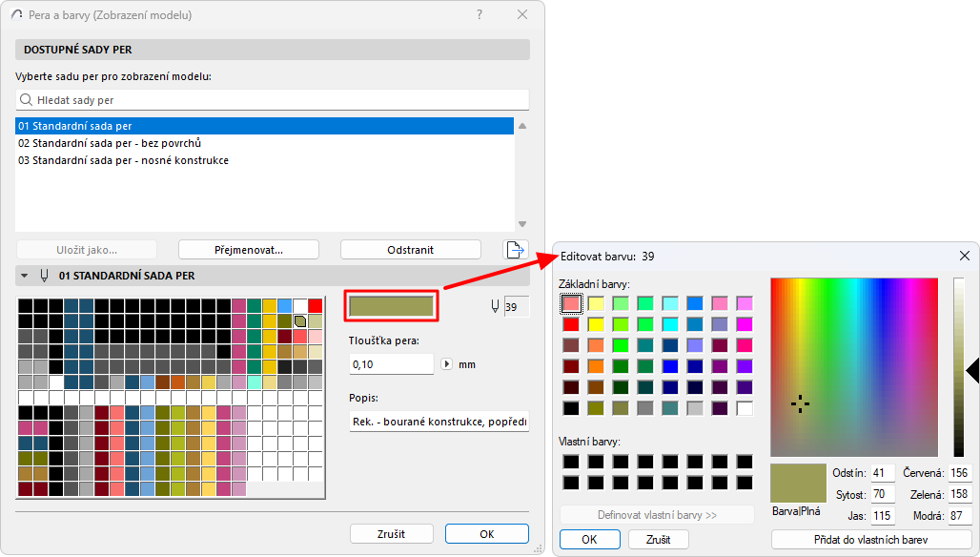Screen dimensions: 980x557
Task: Click the Odstranit button
Action: [x=410, y=249]
